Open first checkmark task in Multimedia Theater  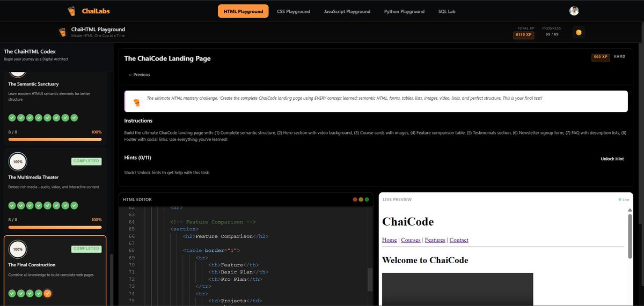click(x=12, y=205)
